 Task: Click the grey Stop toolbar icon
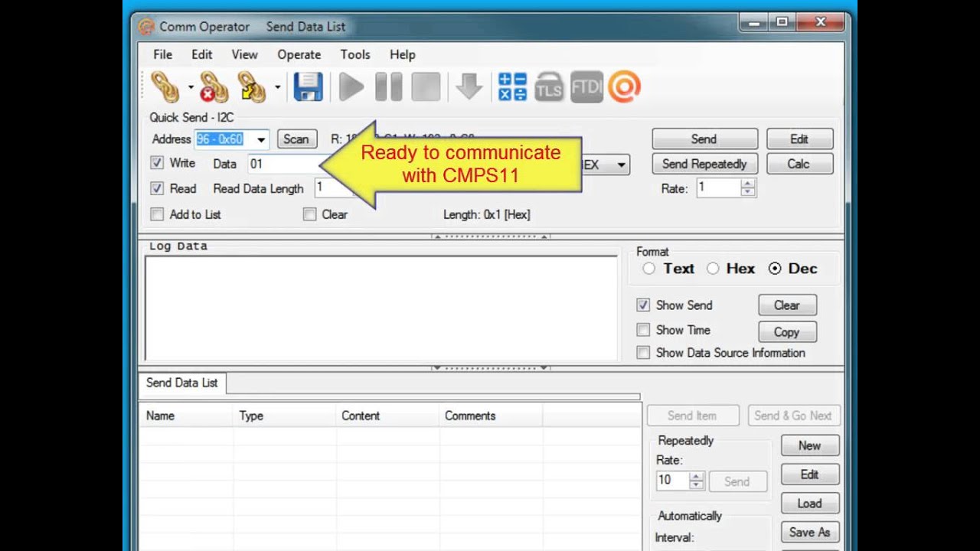(x=426, y=86)
